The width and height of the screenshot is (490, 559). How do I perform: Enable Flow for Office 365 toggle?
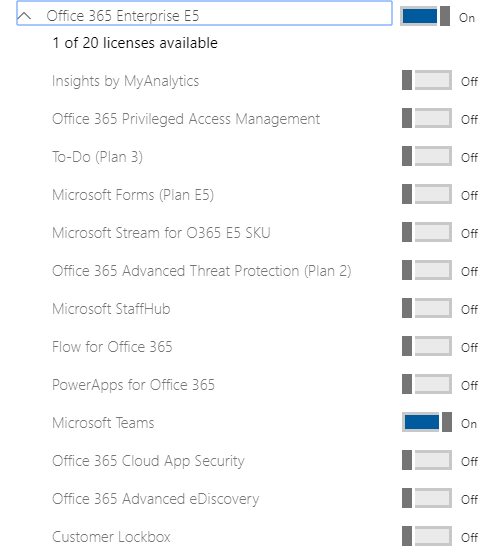pos(427,346)
